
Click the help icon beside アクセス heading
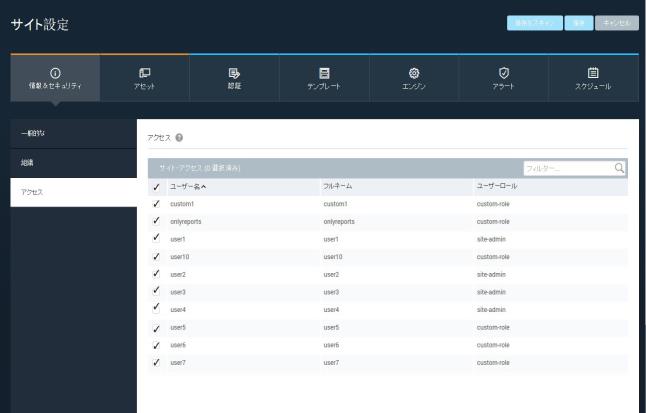[179, 136]
